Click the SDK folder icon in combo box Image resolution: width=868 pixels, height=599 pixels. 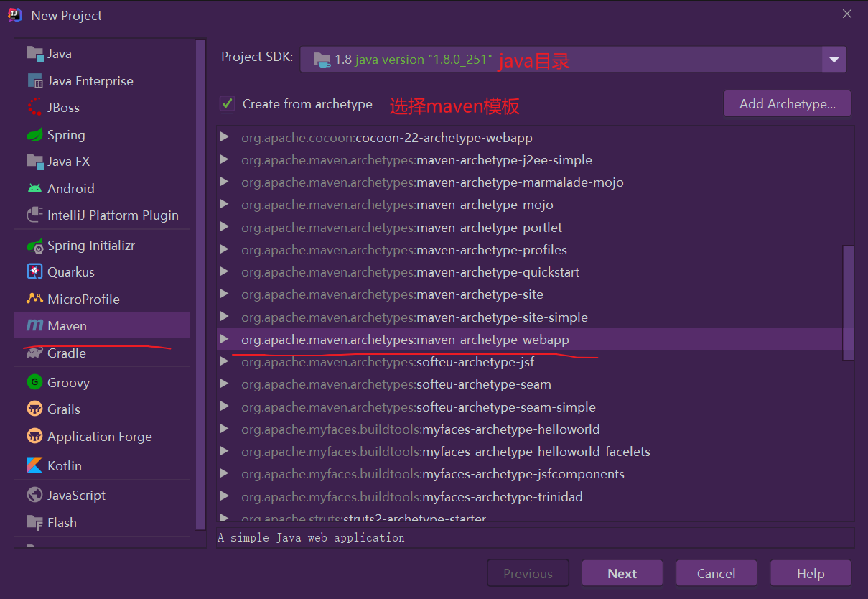click(322, 60)
